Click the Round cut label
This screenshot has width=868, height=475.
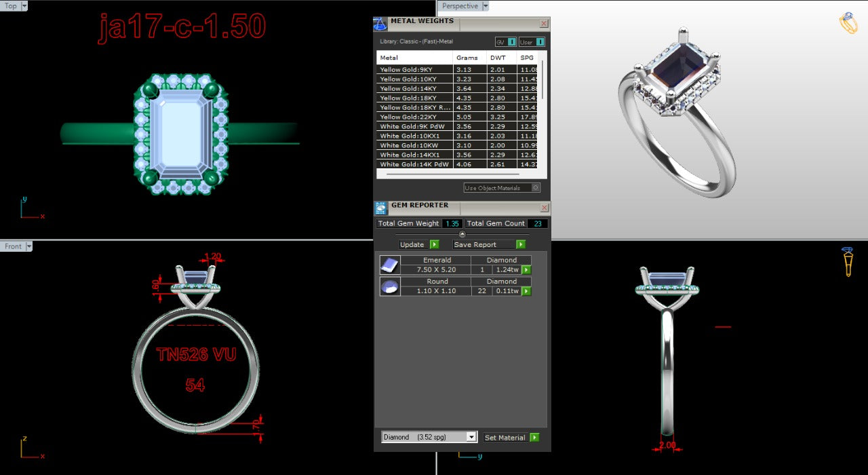[x=437, y=282]
